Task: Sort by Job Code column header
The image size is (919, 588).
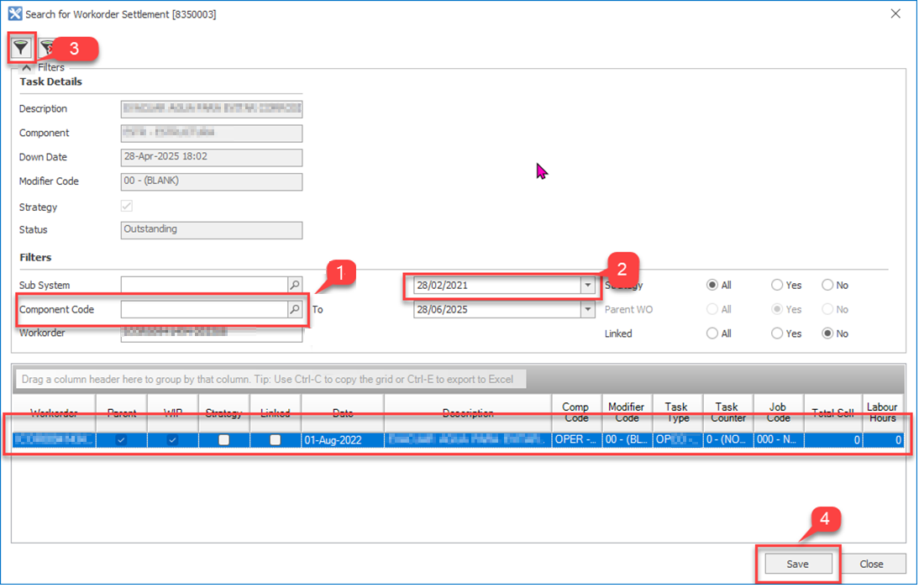Action: (779, 412)
